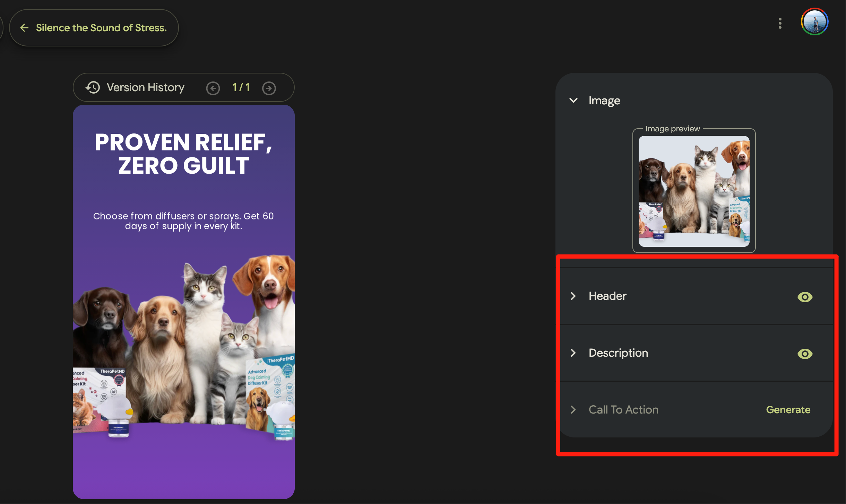The image size is (846, 504).
Task: Go to previous version arrow
Action: (213, 88)
